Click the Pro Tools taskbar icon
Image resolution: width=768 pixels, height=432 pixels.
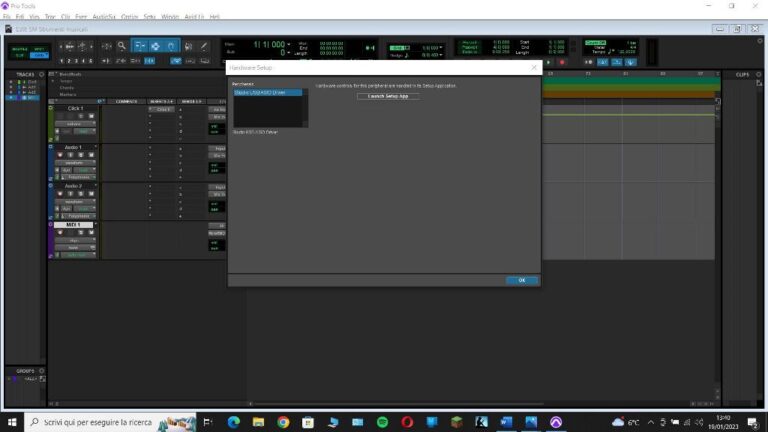click(x=556, y=422)
